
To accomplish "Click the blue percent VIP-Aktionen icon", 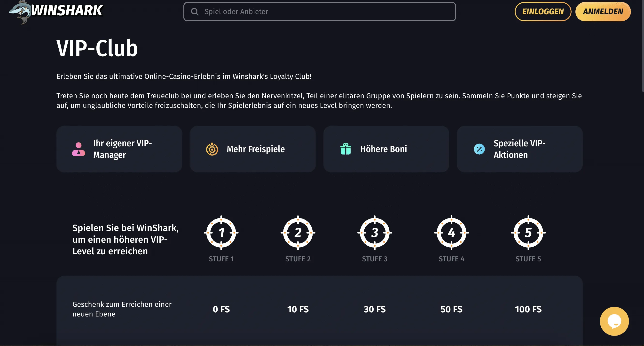I will 479,149.
